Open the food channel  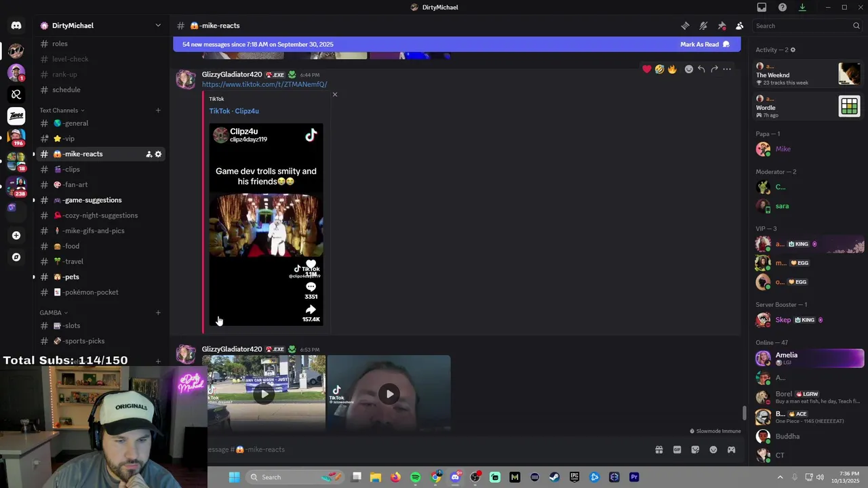(x=100, y=246)
